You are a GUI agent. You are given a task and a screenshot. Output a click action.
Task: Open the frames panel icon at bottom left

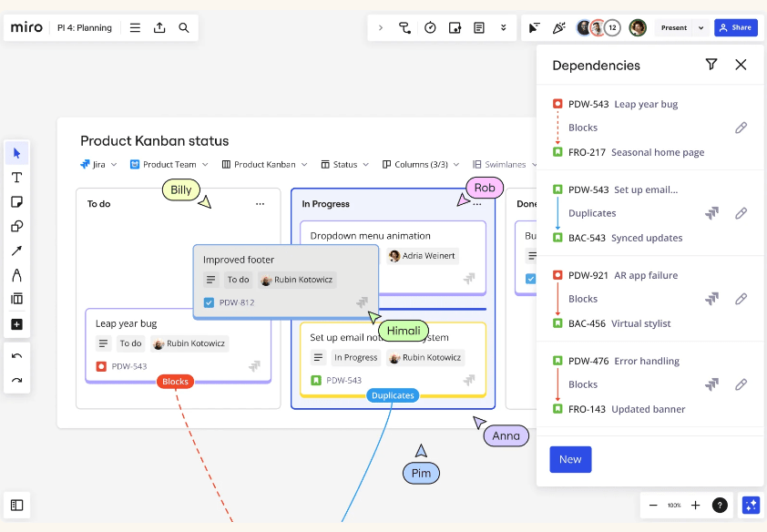[x=16, y=505]
